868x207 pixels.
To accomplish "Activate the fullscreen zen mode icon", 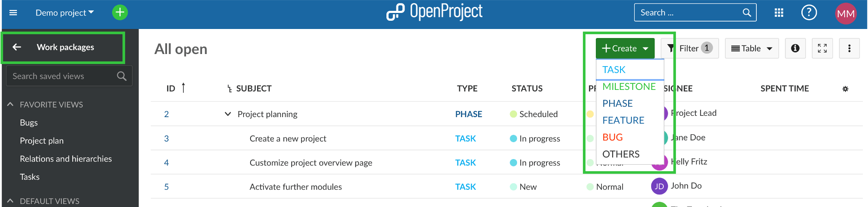I will coord(822,48).
